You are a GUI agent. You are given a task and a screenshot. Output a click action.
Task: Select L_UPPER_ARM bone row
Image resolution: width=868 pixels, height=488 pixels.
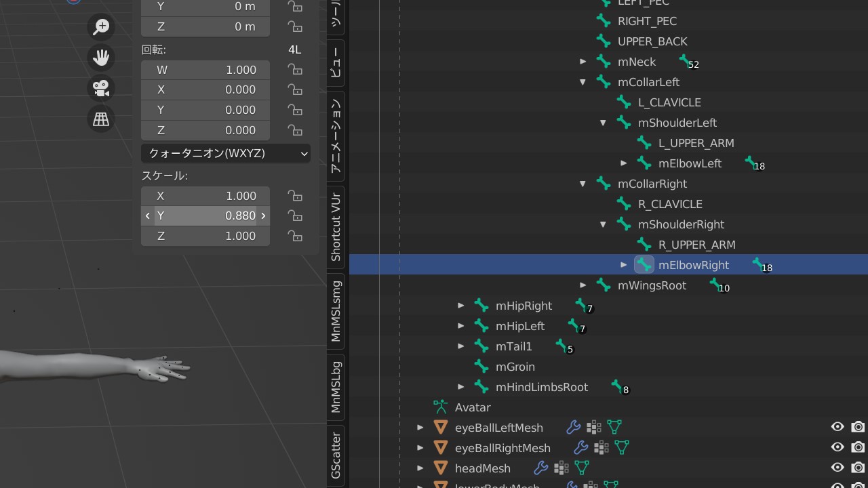(696, 143)
